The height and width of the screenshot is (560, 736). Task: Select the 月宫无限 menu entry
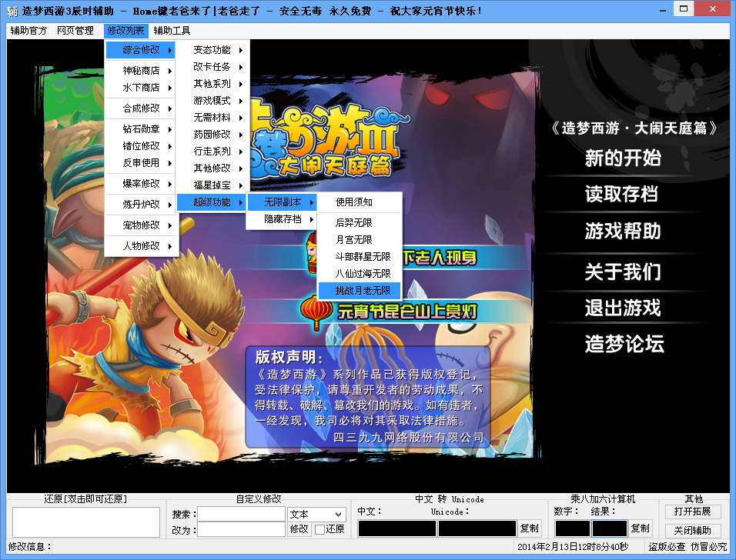coord(360,240)
